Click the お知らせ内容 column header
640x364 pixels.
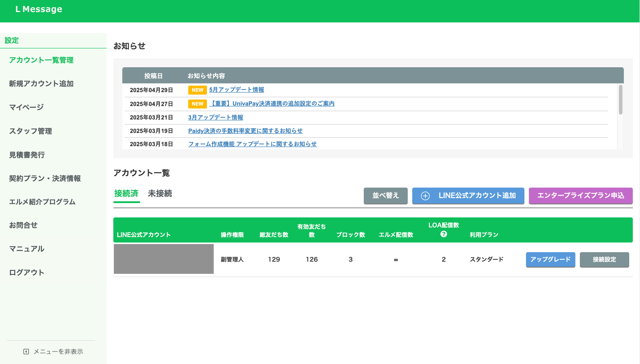(x=206, y=76)
